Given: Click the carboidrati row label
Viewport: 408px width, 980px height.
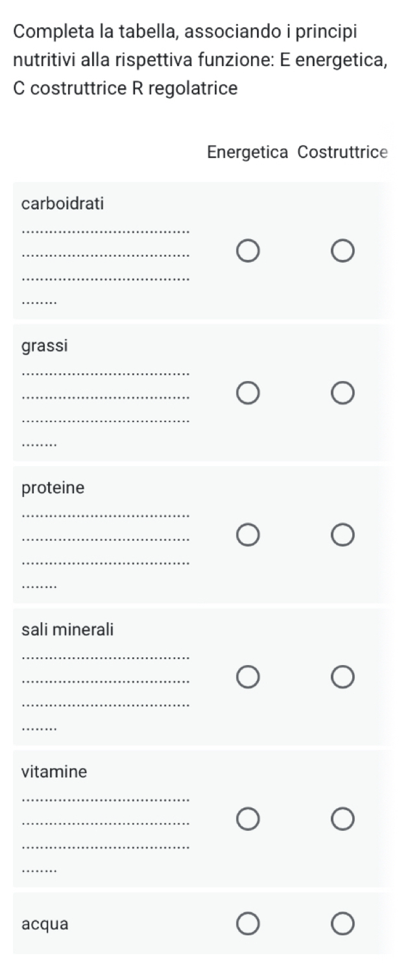Looking at the screenshot, I should (63, 204).
